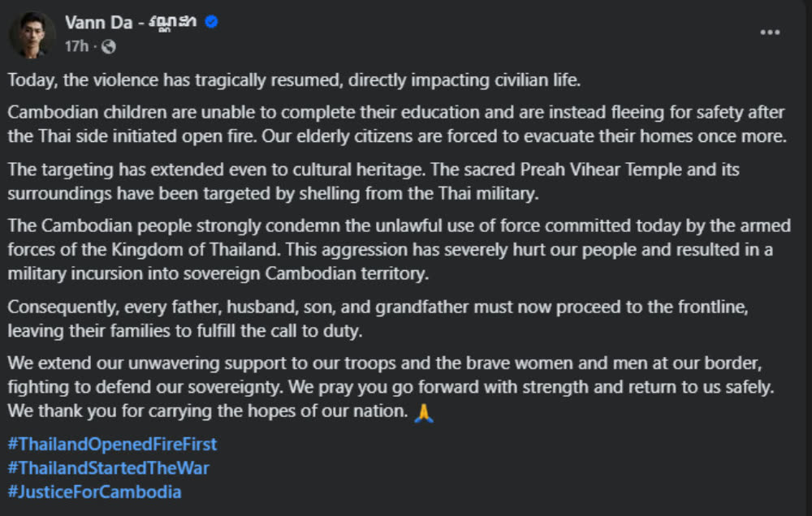Open the #JusticeForCambodia hashtag

tap(94, 492)
